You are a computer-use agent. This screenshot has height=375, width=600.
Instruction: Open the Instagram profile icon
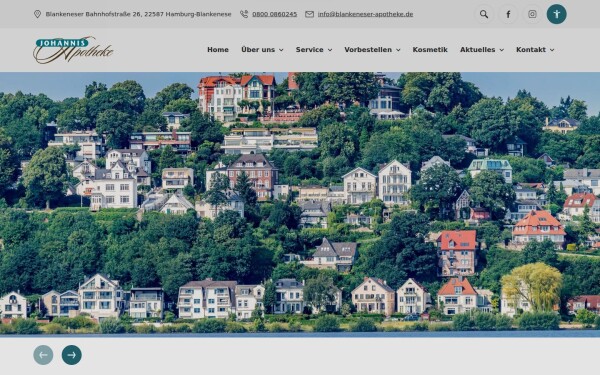coord(532,14)
